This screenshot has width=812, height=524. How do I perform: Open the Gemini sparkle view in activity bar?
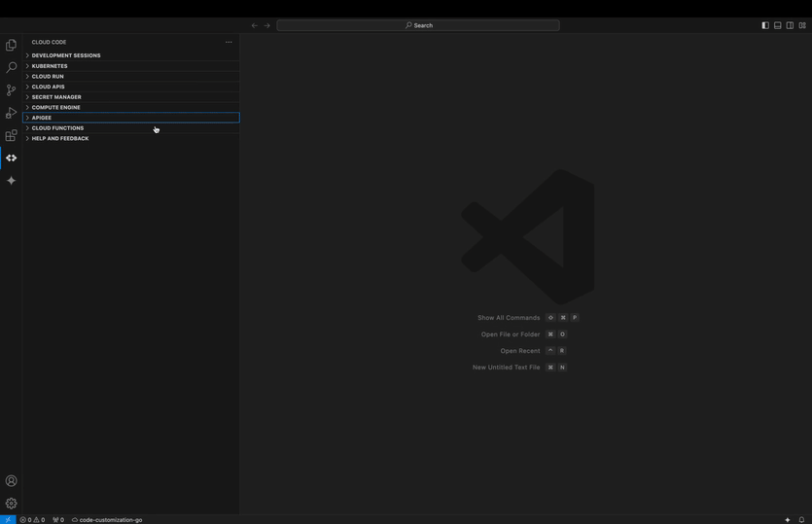[x=11, y=181]
